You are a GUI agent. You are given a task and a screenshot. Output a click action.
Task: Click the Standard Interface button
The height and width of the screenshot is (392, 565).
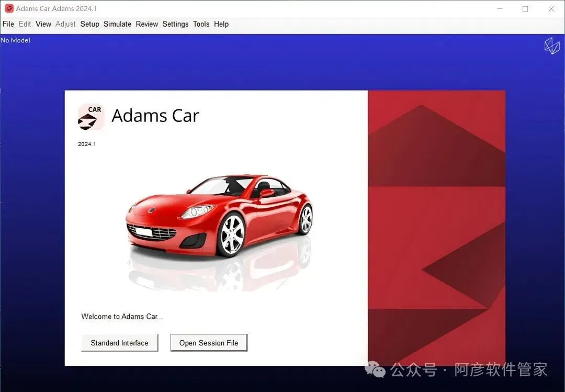coord(120,343)
